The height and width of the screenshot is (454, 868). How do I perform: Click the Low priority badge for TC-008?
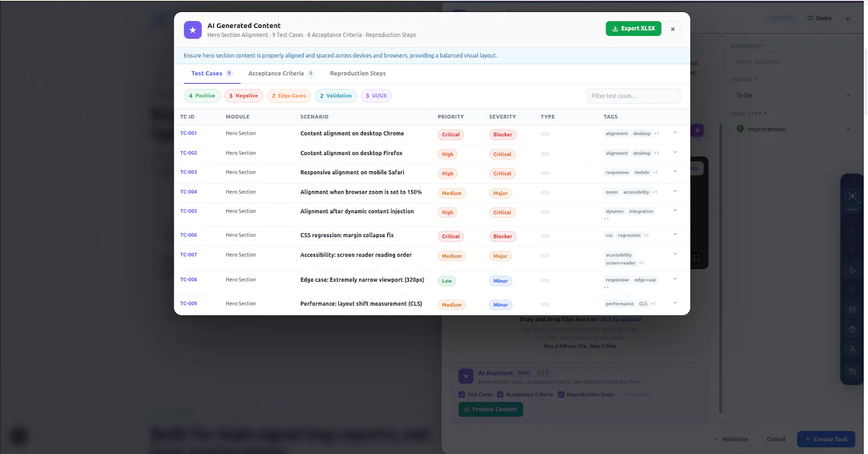pos(447,281)
